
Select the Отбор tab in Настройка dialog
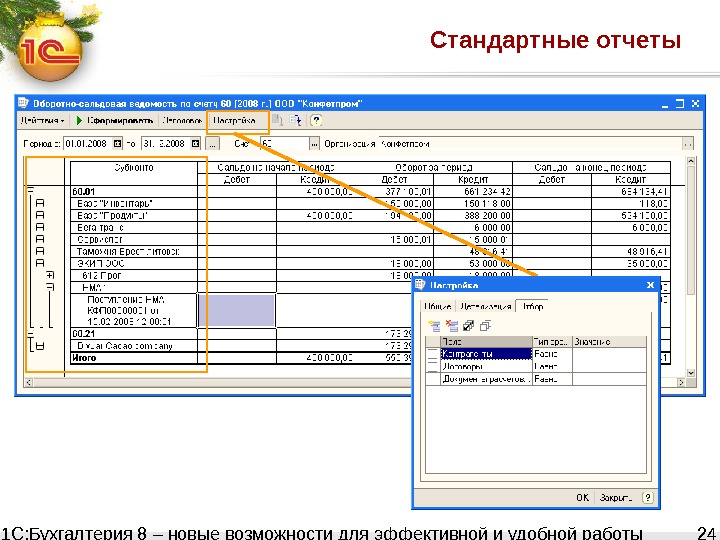click(533, 306)
